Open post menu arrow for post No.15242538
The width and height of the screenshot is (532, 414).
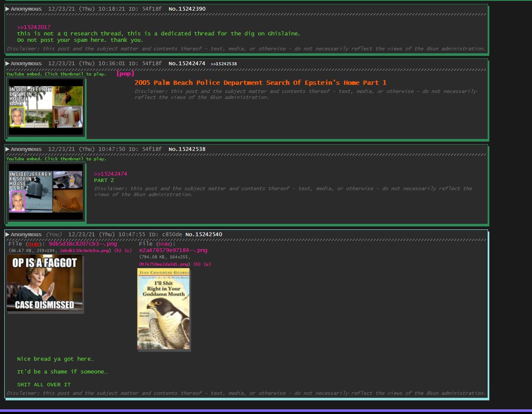tap(7, 149)
